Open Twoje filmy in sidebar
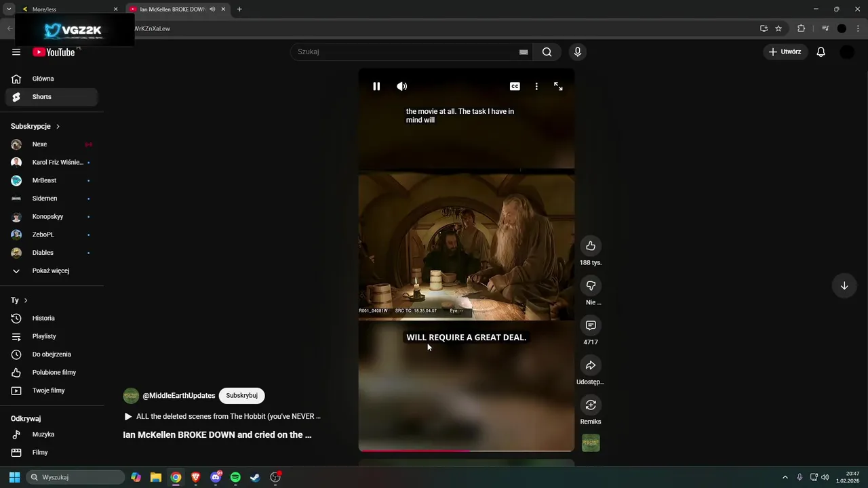Image resolution: width=868 pixels, height=488 pixels. click(x=52, y=390)
